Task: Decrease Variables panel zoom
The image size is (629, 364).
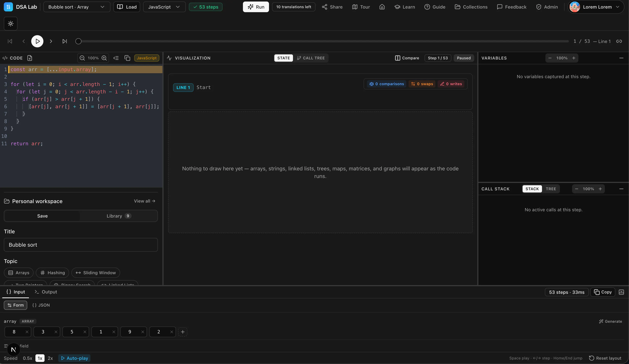Action: pos(550,58)
